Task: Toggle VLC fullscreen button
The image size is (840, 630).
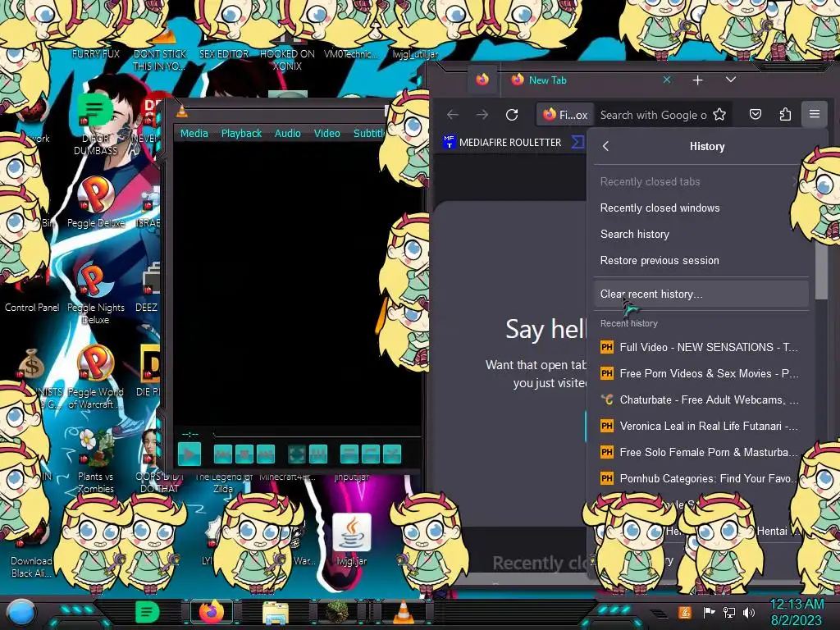Action: (x=297, y=454)
